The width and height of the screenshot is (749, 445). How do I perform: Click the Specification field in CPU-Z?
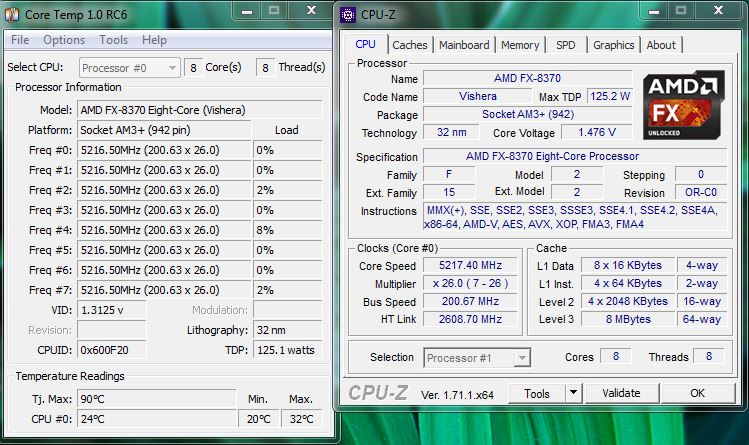[575, 157]
